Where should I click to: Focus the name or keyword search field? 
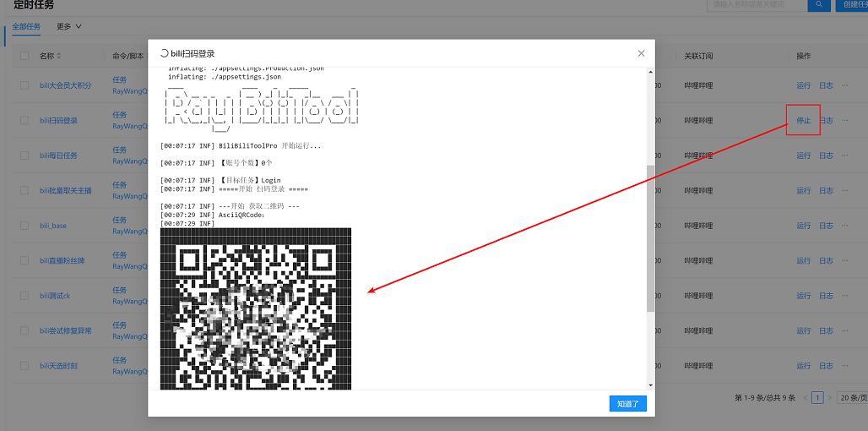click(x=756, y=4)
